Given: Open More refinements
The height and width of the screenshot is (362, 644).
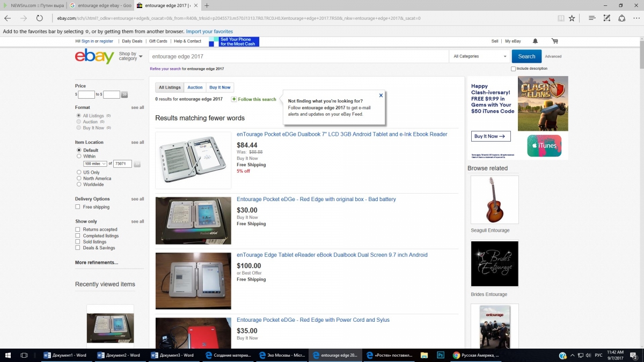Looking at the screenshot, I should [x=97, y=263].
